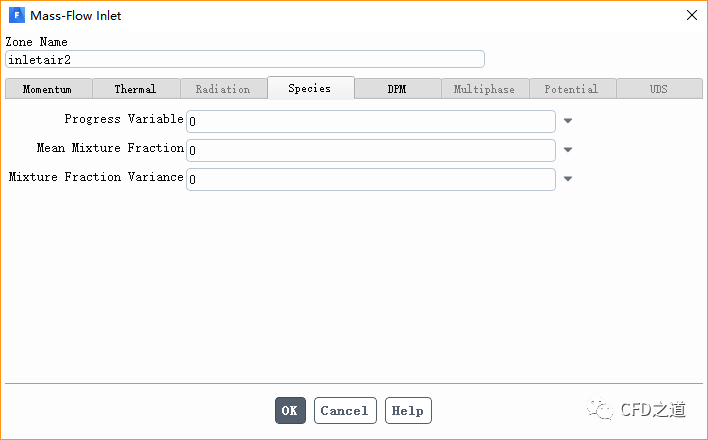Focus the Mean Mixture Fraction field

pyautogui.click(x=370, y=150)
